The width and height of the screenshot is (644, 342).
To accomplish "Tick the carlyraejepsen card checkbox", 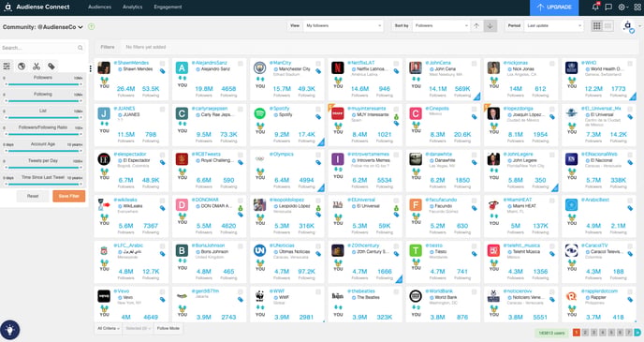I will [x=241, y=109].
